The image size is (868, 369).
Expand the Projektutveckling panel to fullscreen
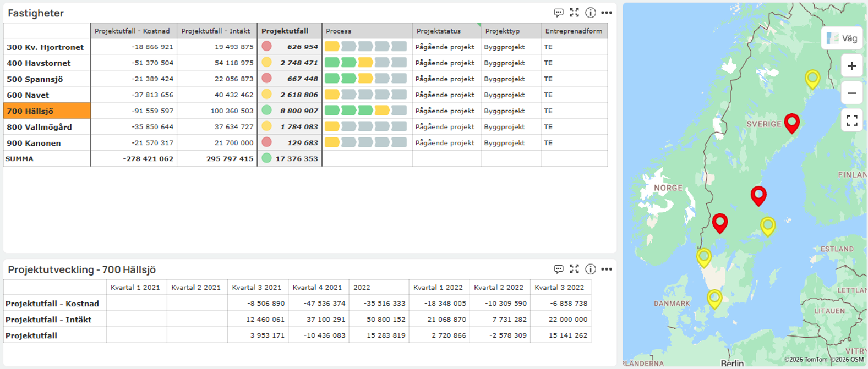pos(574,269)
